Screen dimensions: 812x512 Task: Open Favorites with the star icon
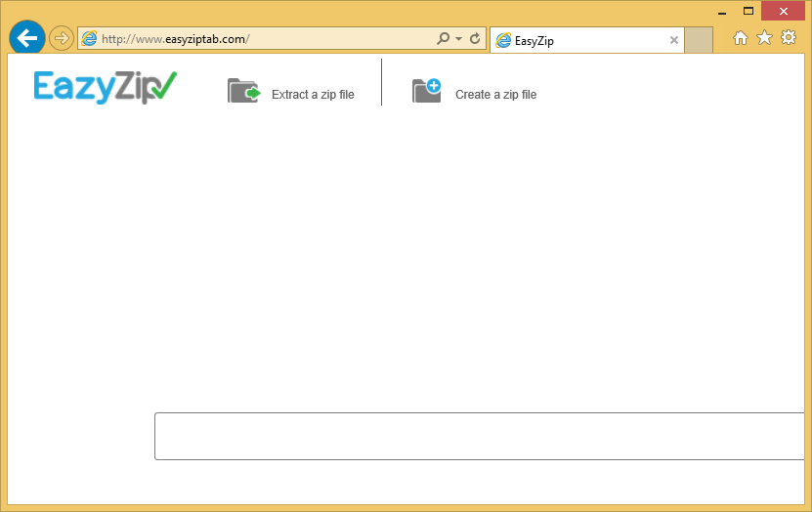(764, 37)
